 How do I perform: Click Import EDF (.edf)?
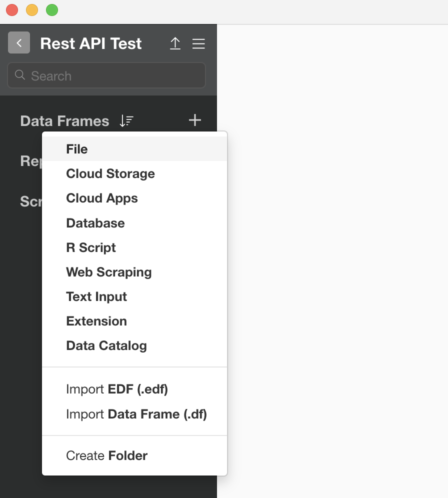[x=117, y=389]
